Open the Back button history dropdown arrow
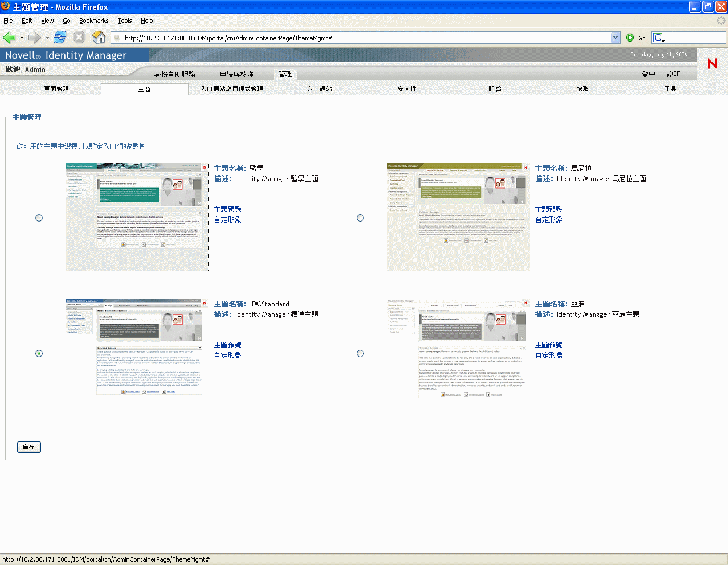 (x=22, y=38)
